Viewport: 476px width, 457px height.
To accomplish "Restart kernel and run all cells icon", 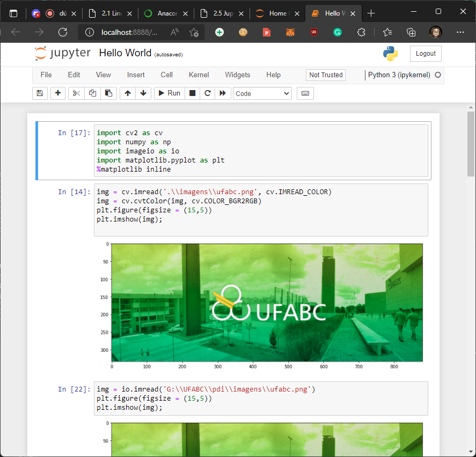I will 223,93.
